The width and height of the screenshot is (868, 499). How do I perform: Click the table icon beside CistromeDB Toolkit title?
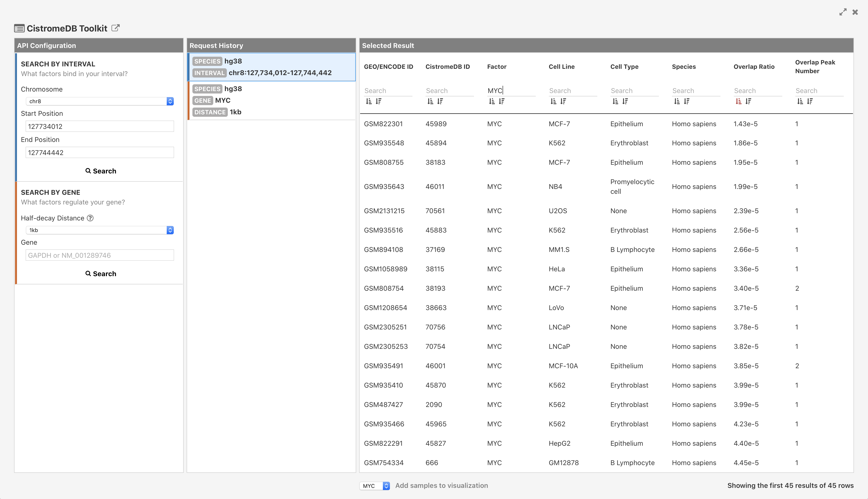click(19, 28)
